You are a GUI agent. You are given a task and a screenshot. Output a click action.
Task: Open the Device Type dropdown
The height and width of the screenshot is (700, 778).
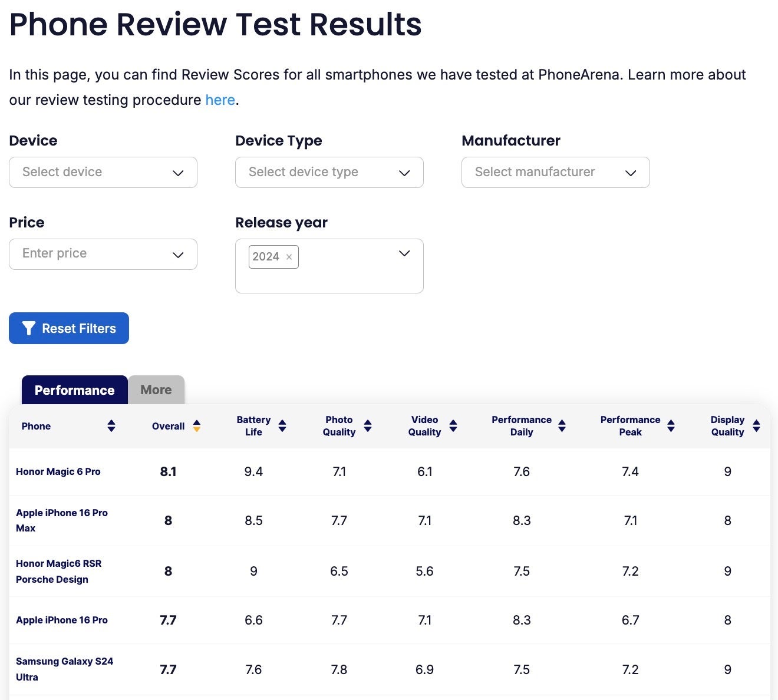[329, 172]
